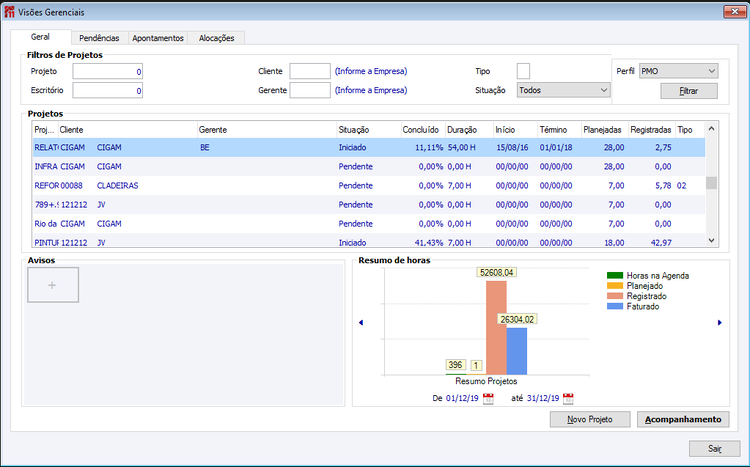Viewport: 750px width, 467px height.
Task: Sort by the Planejadas column header
Action: [x=605, y=130]
